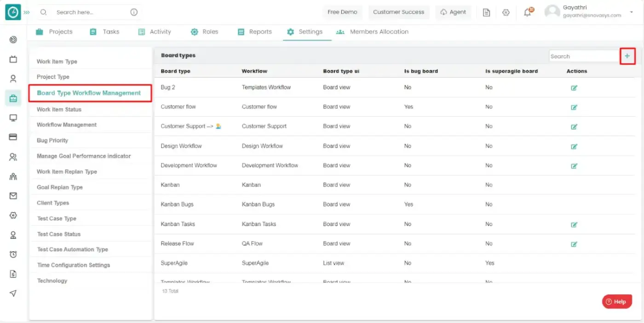Open the alarm clock icon in sidebar

click(x=13, y=254)
